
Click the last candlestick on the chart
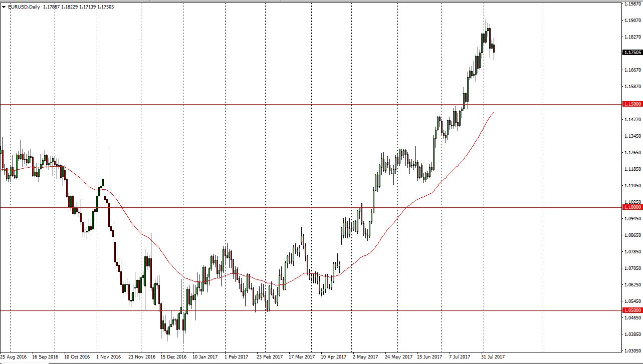pyautogui.click(x=494, y=49)
